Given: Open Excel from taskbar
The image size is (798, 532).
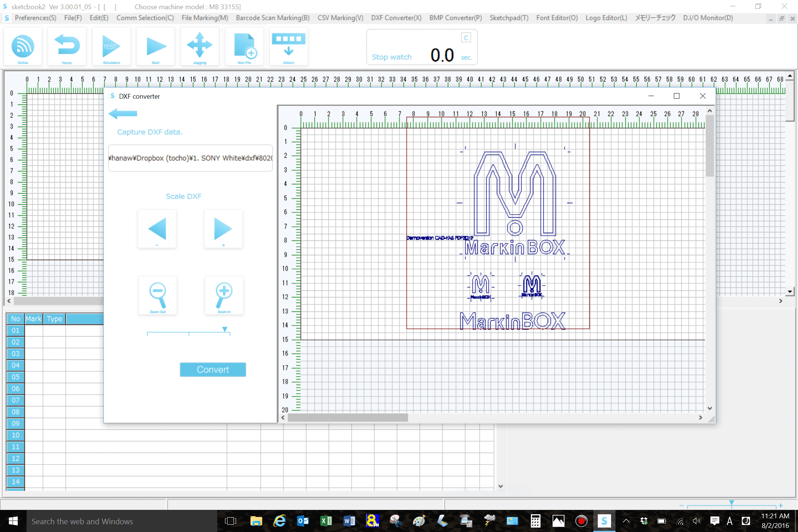Looking at the screenshot, I should (326, 521).
